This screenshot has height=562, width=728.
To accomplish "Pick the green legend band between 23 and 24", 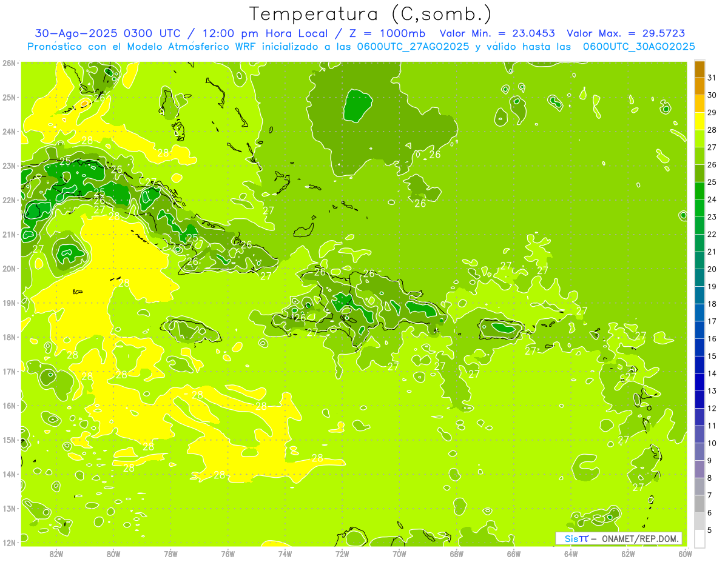I will click(699, 209).
